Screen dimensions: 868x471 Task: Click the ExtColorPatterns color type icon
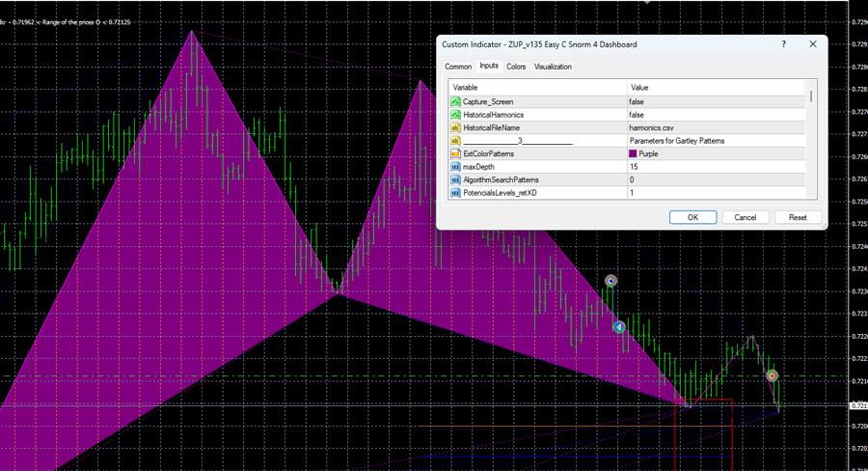455,154
